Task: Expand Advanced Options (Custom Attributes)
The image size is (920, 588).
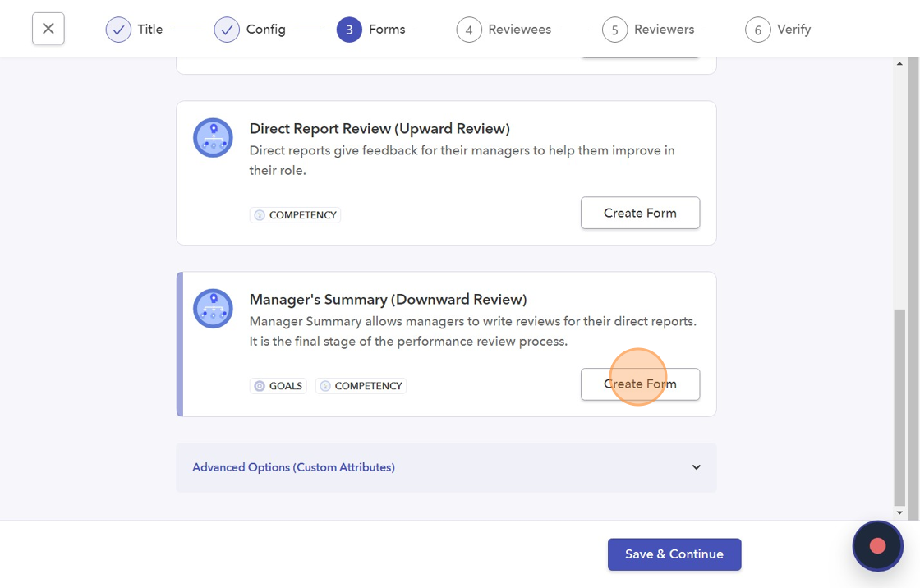Action: pos(447,467)
